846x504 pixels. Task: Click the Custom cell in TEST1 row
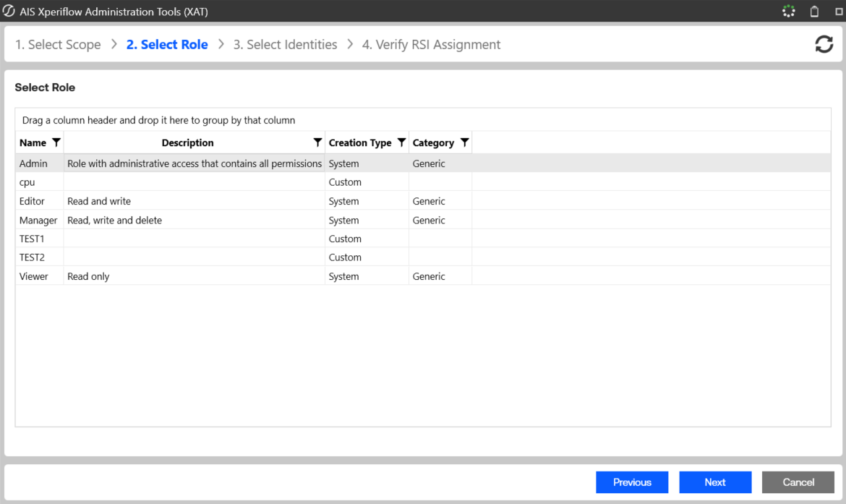(367, 239)
